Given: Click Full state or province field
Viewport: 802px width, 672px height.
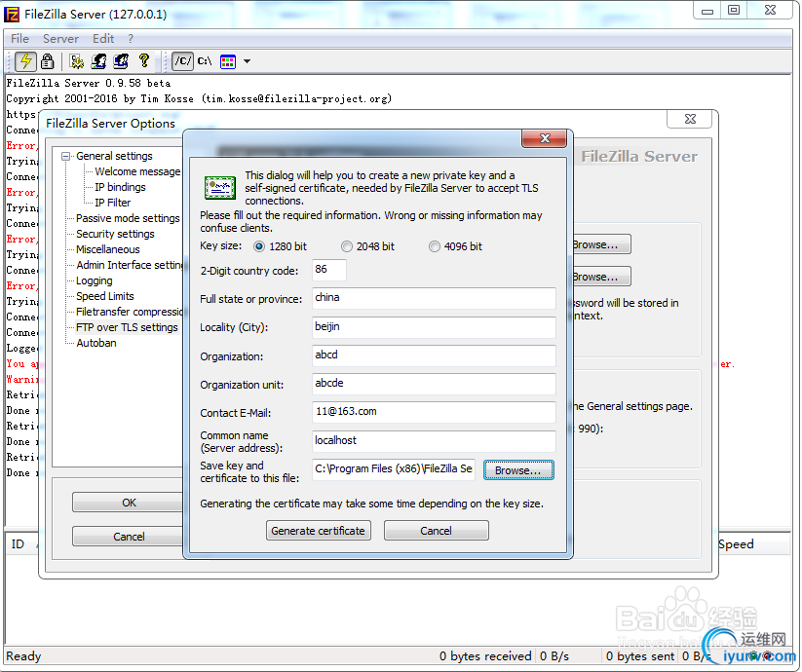Looking at the screenshot, I should coord(434,298).
